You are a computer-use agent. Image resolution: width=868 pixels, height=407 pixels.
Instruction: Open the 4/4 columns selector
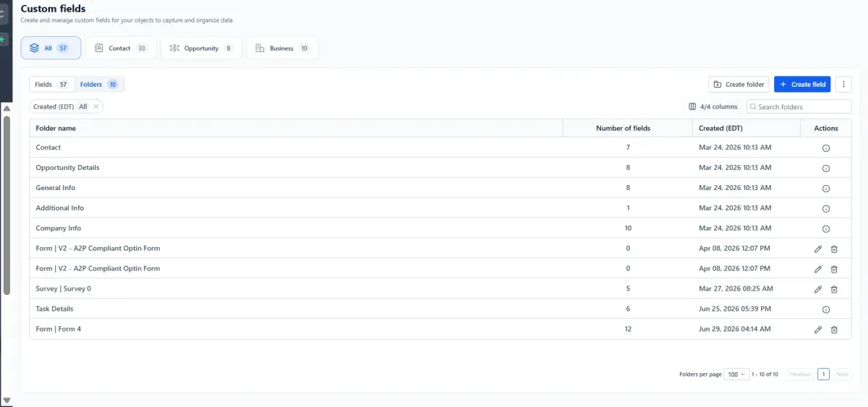pos(713,106)
